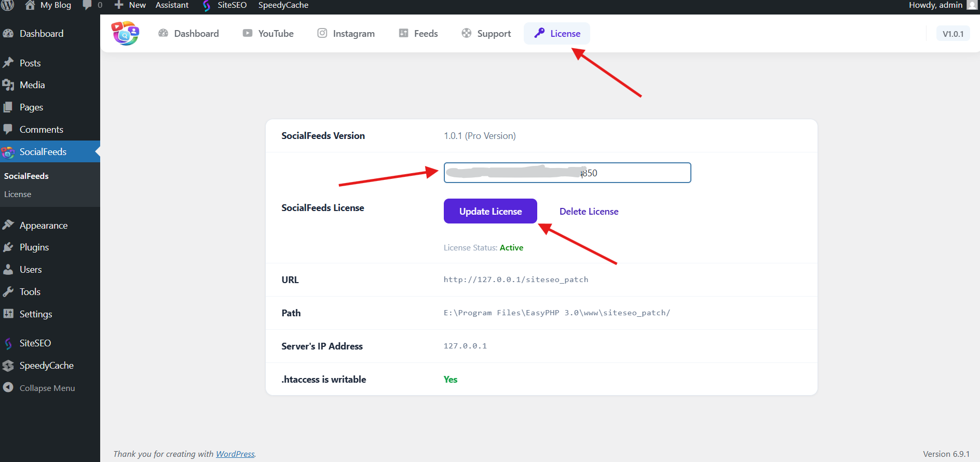Click the Plugins plug icon
Image resolution: width=980 pixels, height=462 pixels.
8,247
